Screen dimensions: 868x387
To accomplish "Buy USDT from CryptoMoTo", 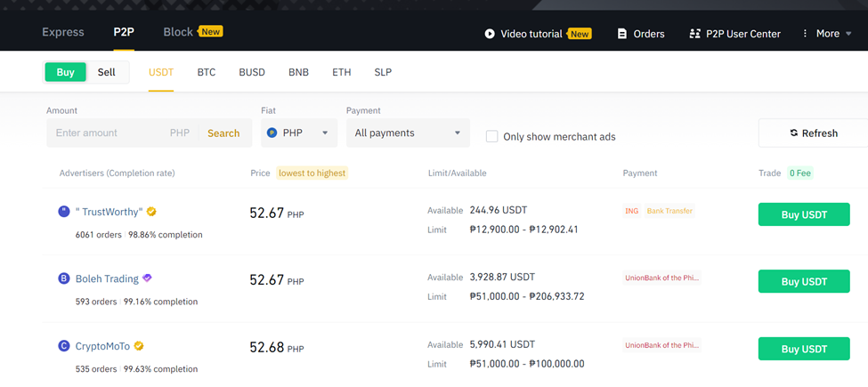I will pyautogui.click(x=804, y=349).
